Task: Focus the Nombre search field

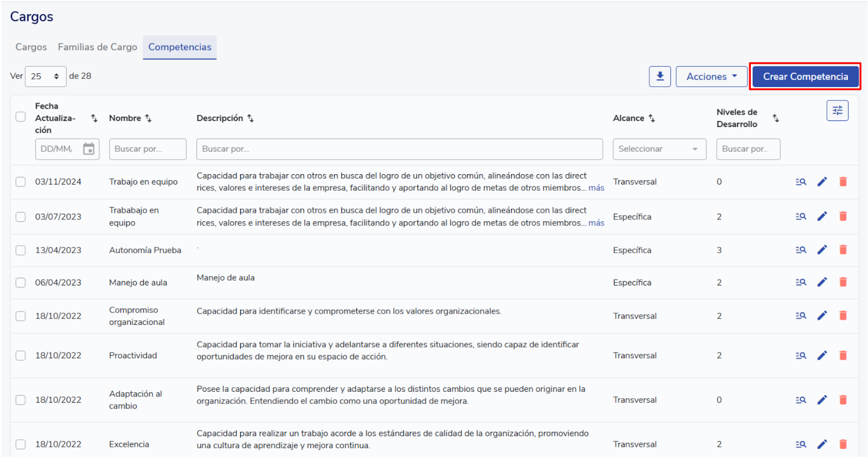Action: [x=148, y=149]
